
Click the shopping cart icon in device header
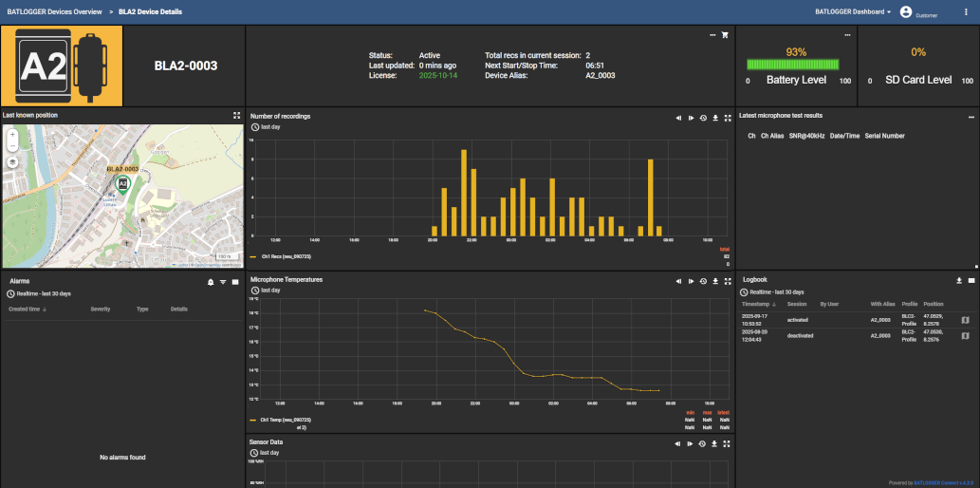(x=726, y=35)
